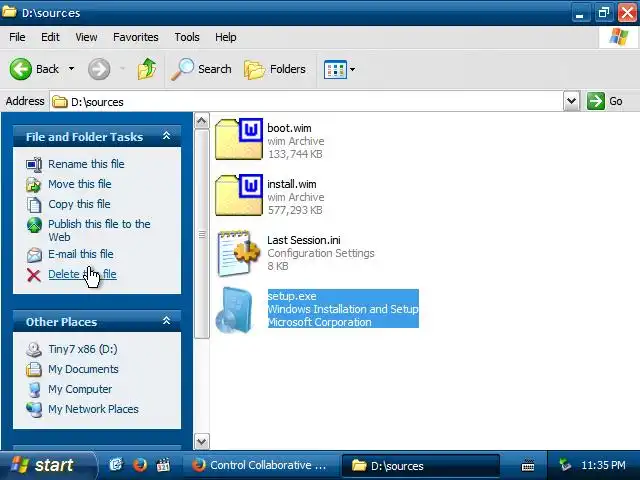Click the red X delete icon

34,275
